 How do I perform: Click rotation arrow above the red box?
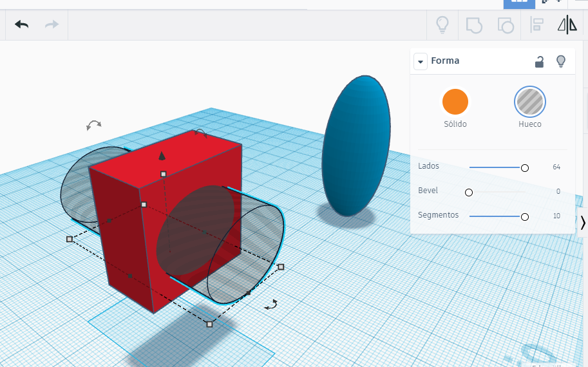[200, 133]
